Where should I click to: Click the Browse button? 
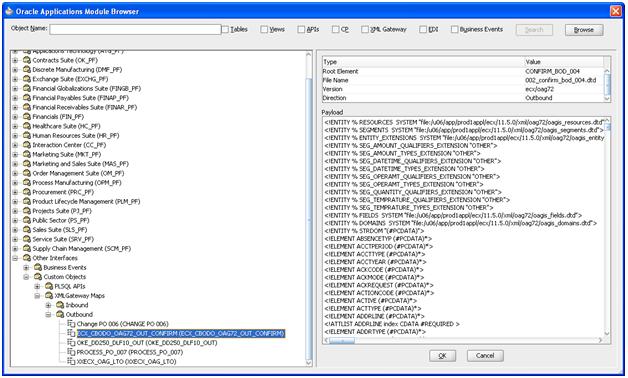584,30
